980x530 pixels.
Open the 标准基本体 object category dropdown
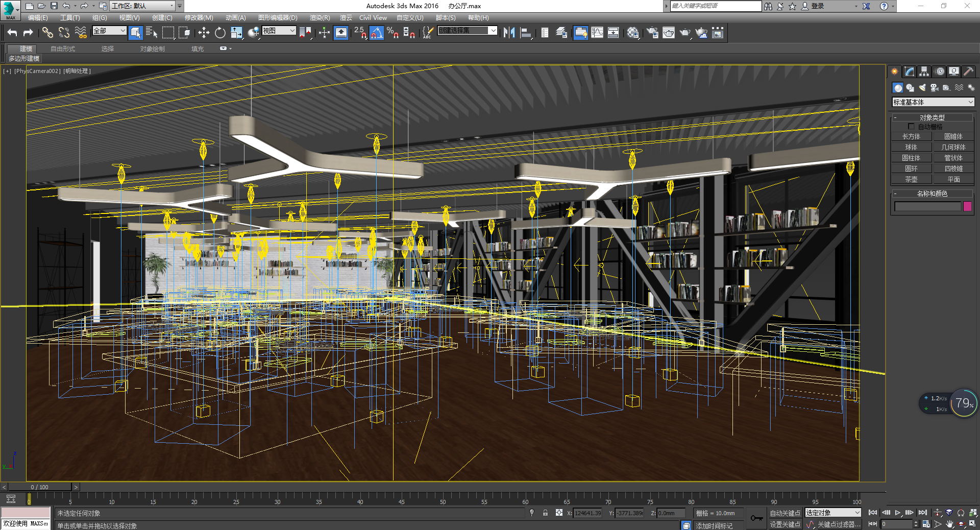pos(933,102)
